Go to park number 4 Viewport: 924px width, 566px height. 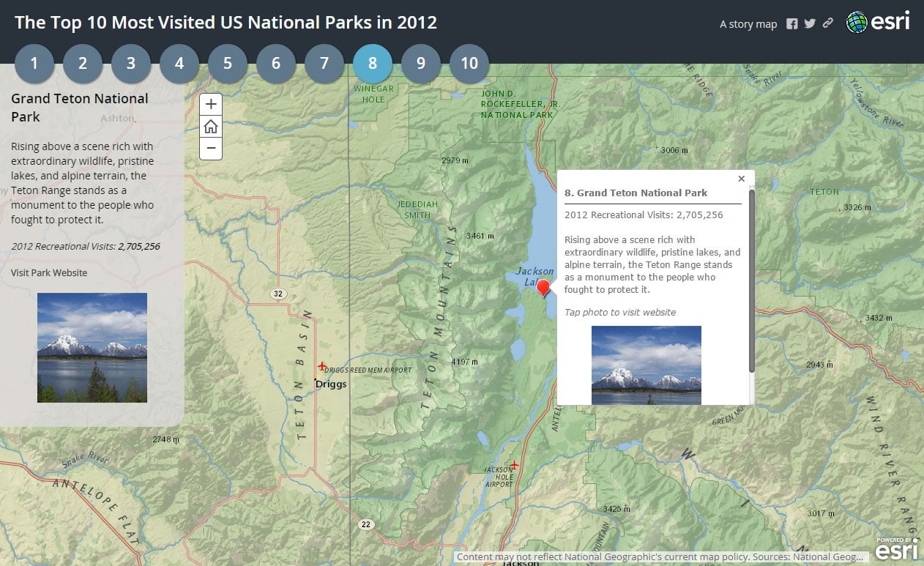click(179, 64)
